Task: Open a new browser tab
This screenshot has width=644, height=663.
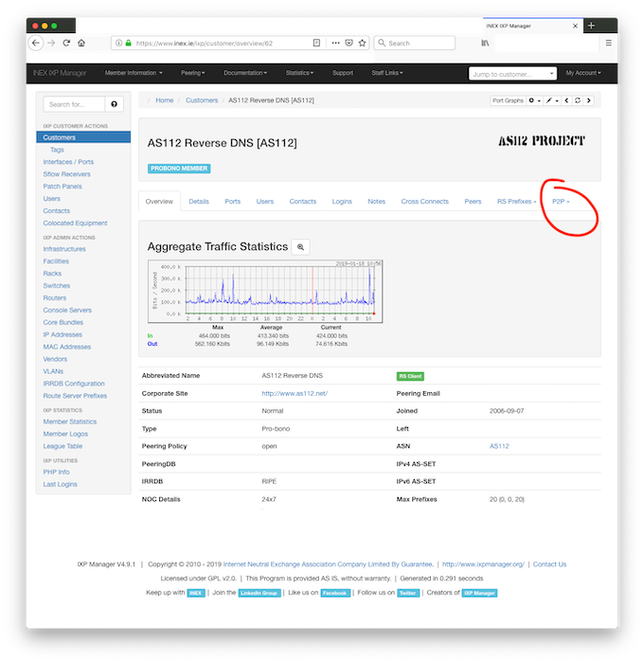Action: (x=591, y=26)
